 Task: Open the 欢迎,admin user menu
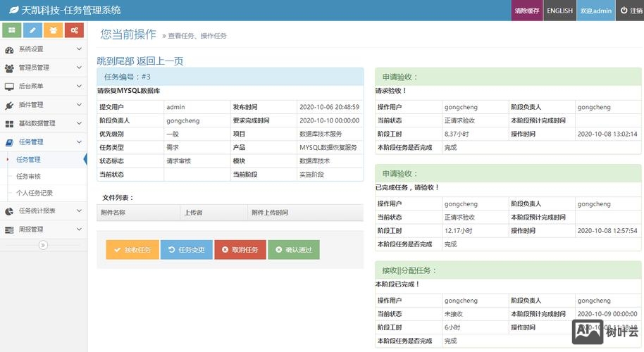click(x=596, y=11)
